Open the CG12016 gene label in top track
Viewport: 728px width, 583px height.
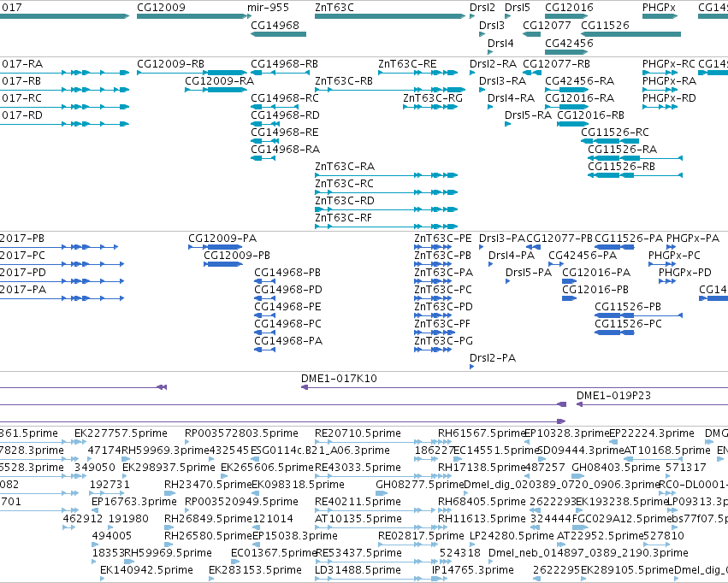[x=569, y=8]
